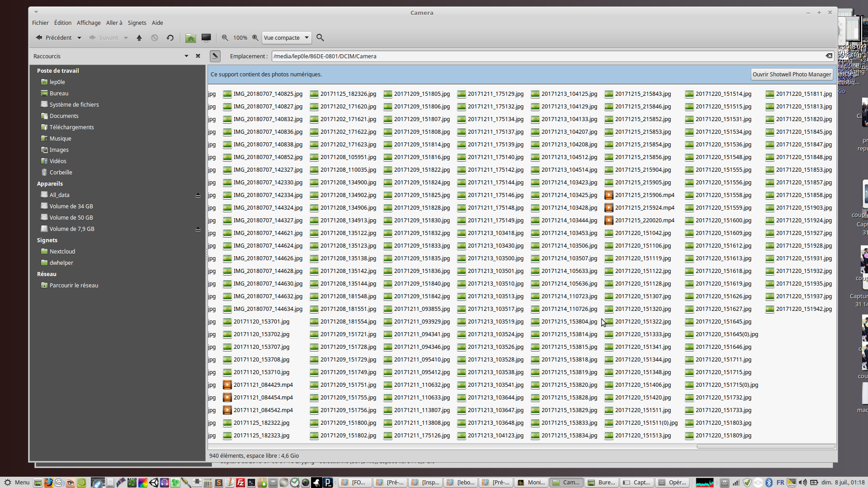
Task: Expand the Précédent history arrow
Action: (x=79, y=38)
